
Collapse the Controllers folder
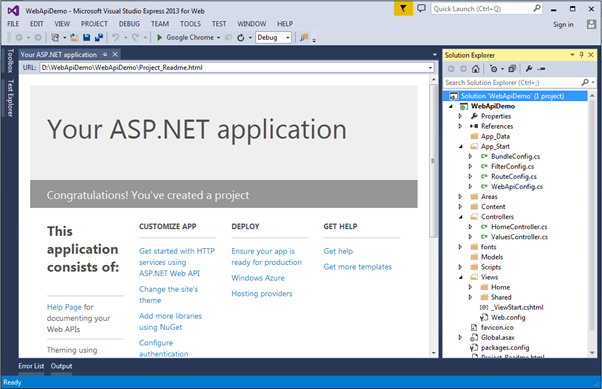pyautogui.click(x=460, y=217)
